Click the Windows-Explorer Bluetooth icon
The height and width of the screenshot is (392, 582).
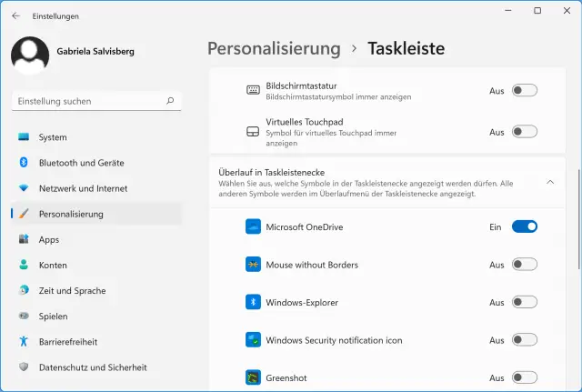coord(253,302)
